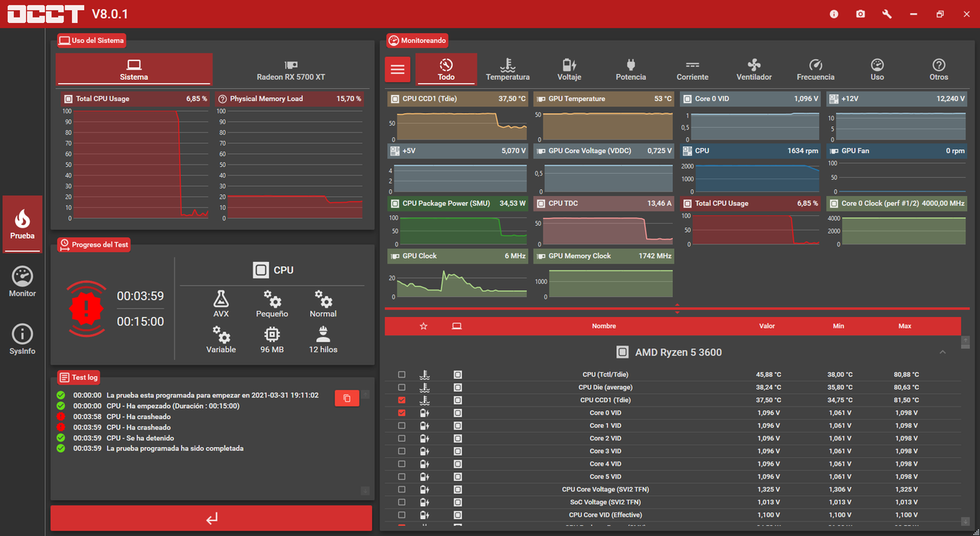Screen dimensions: 980x536
Task: Click the test log scrollbar bottom arrow
Action: pyautogui.click(x=365, y=491)
